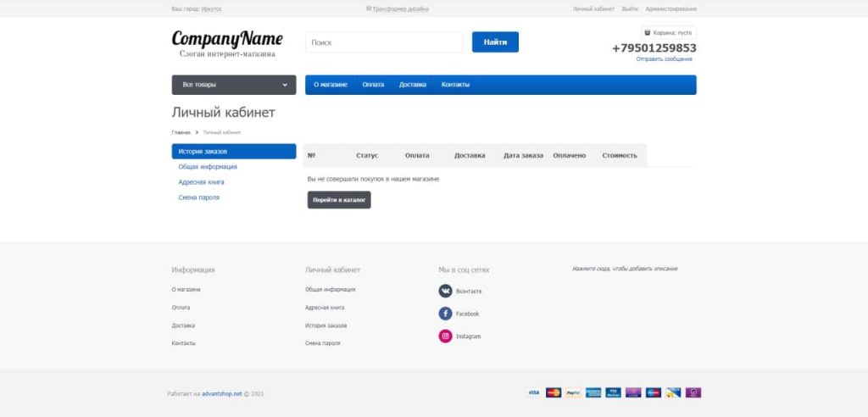The image size is (868, 417).
Task: Click footer Смена пароля link
Action: [x=323, y=343]
